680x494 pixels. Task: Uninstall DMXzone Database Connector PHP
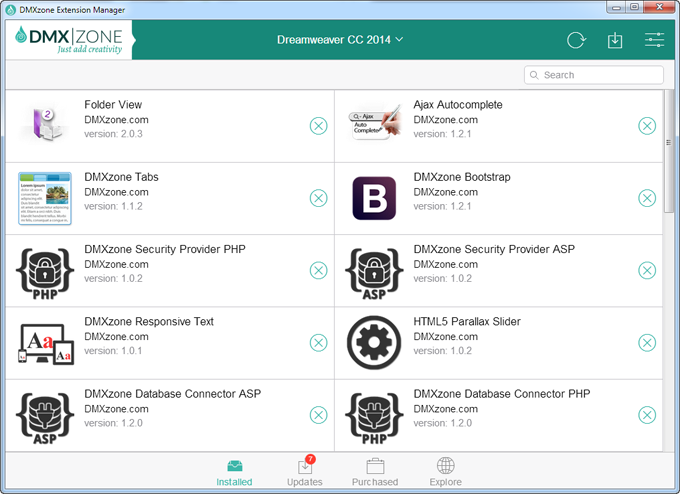647,415
